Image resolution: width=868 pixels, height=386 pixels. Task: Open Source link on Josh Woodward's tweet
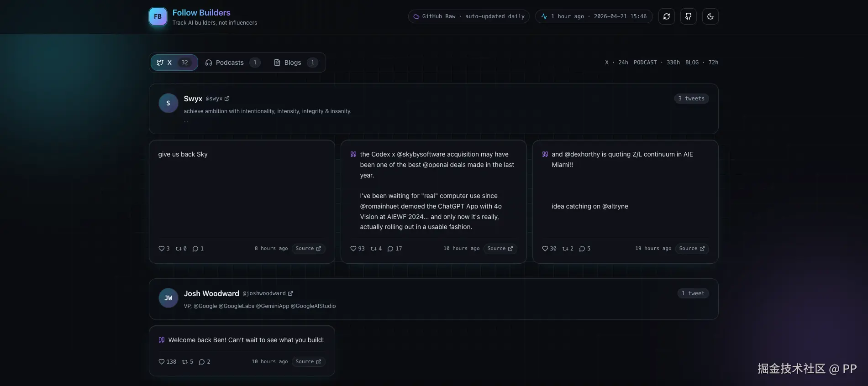click(308, 362)
